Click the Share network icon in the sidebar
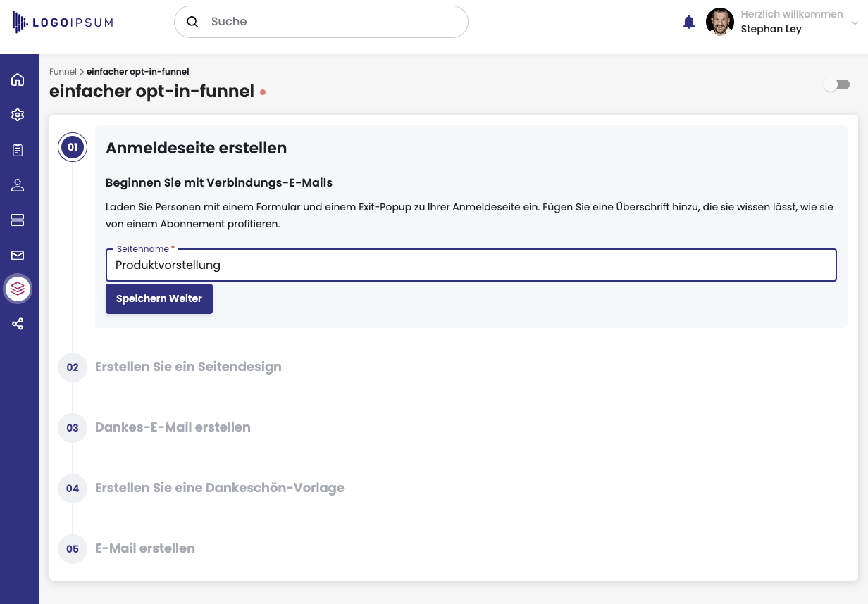Screen dimensions: 868x604 pos(18,324)
